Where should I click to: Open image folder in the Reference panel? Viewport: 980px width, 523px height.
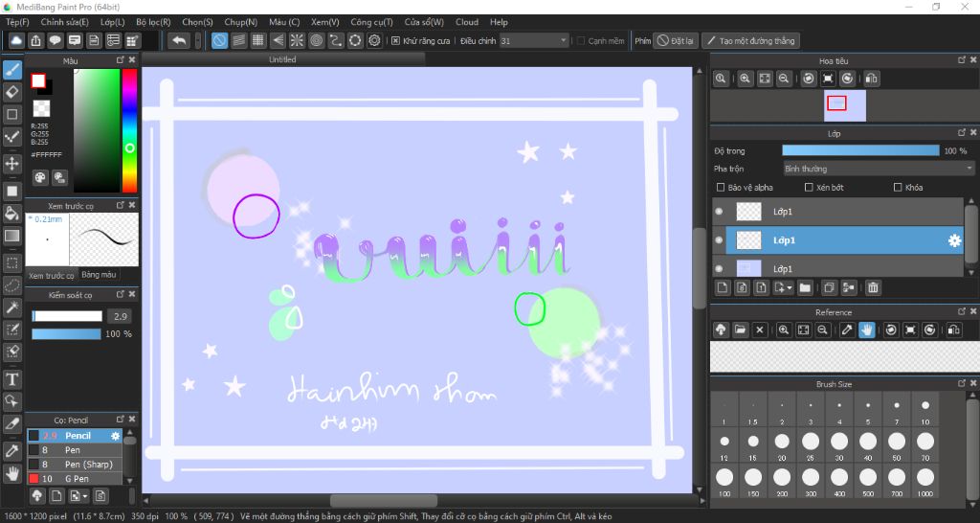point(740,330)
